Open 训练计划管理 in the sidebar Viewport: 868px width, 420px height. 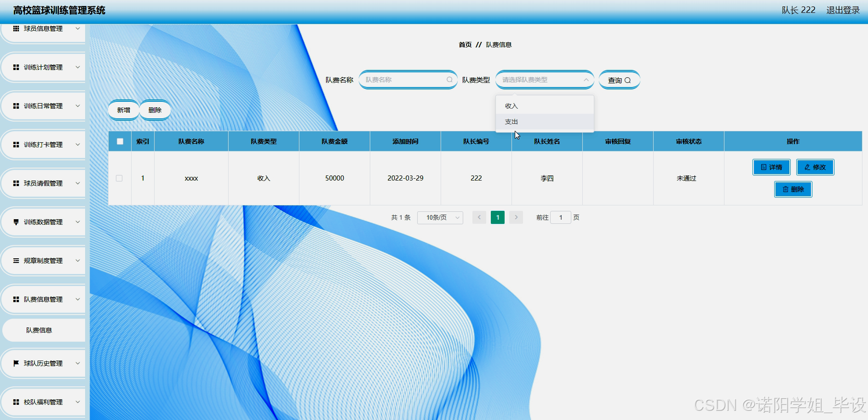(43, 67)
